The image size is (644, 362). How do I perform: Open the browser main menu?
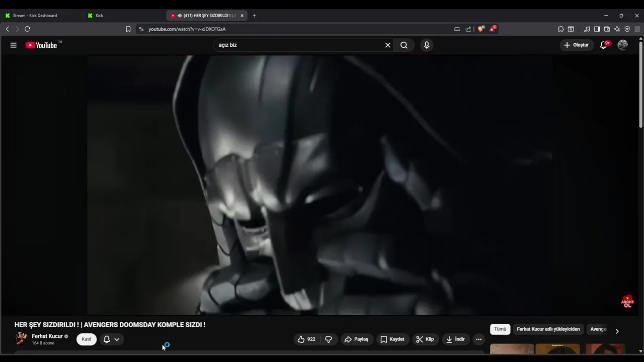pos(637,29)
